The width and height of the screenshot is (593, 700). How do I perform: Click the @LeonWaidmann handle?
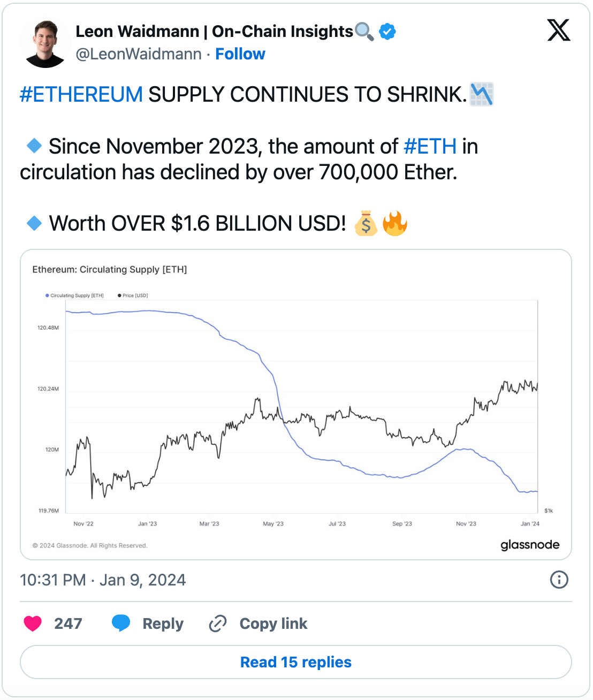click(139, 54)
